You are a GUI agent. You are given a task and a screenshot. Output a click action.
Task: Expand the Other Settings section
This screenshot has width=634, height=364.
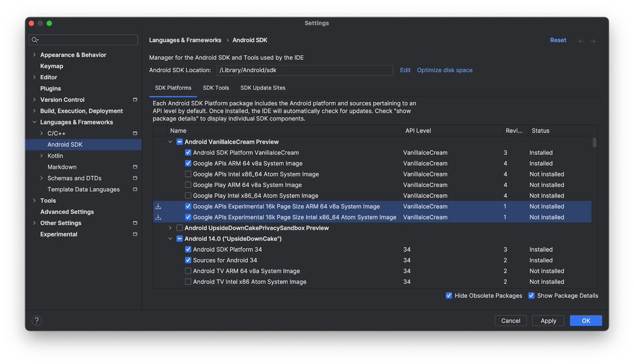click(34, 223)
